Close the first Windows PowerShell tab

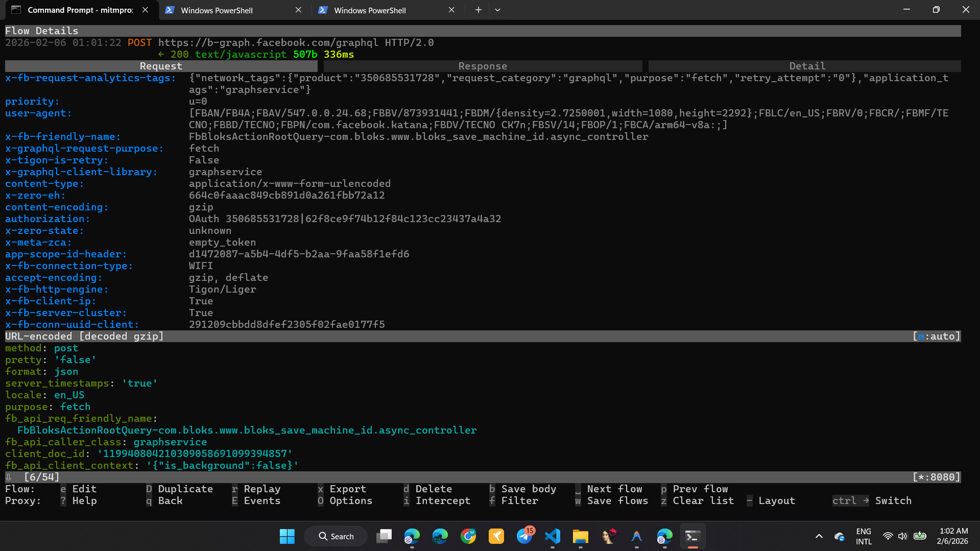[298, 10]
